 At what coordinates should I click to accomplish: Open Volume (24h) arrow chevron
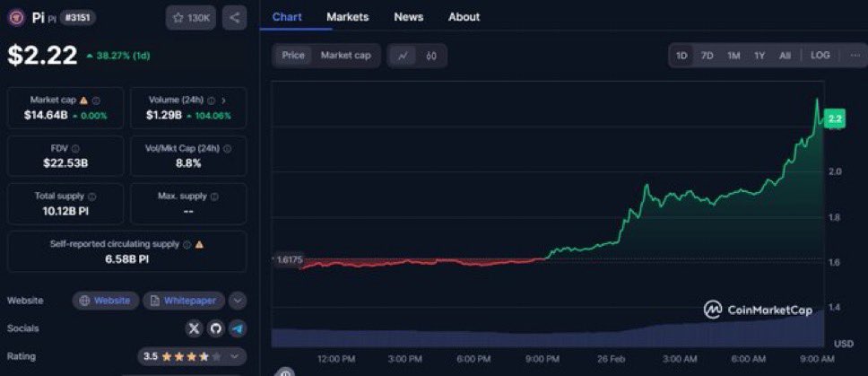pyautogui.click(x=223, y=101)
